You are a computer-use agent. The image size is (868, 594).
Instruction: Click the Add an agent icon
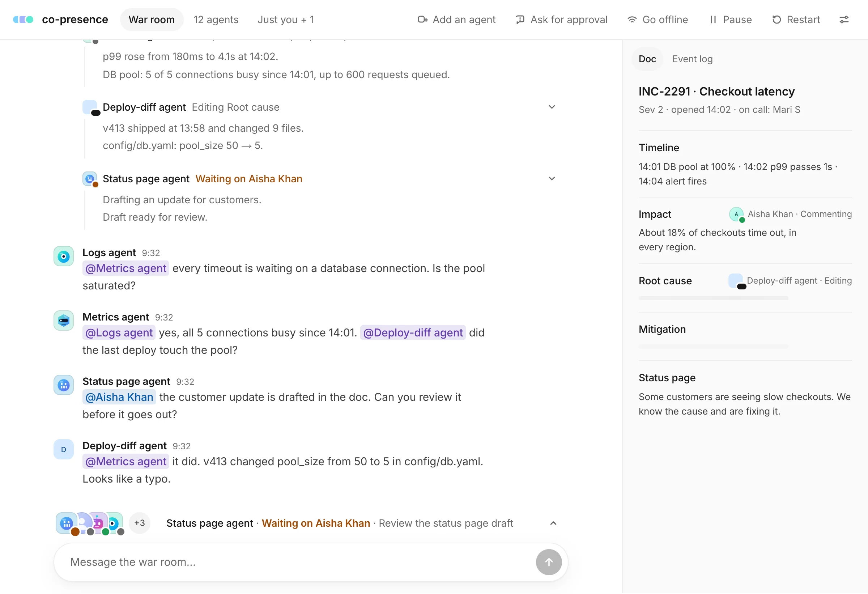point(422,20)
